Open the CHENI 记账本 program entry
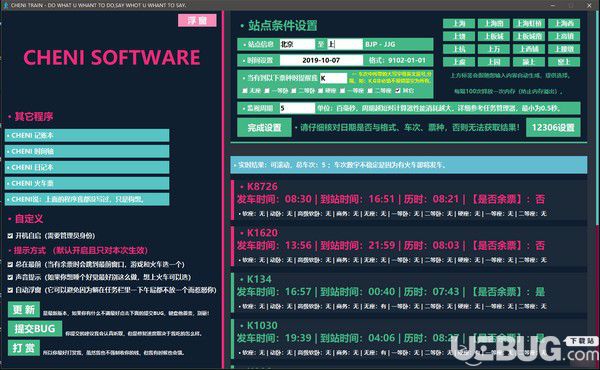Screen dimensions: 600x370 pos(87,135)
